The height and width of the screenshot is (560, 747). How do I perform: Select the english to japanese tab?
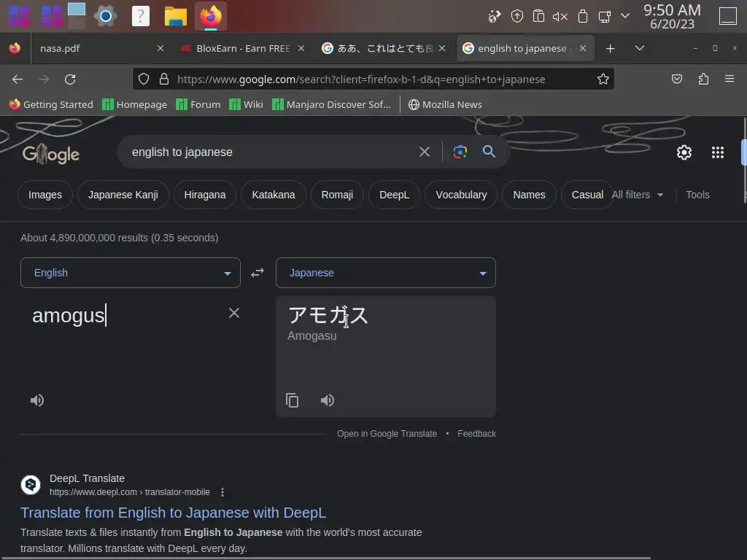pyautogui.click(x=525, y=49)
